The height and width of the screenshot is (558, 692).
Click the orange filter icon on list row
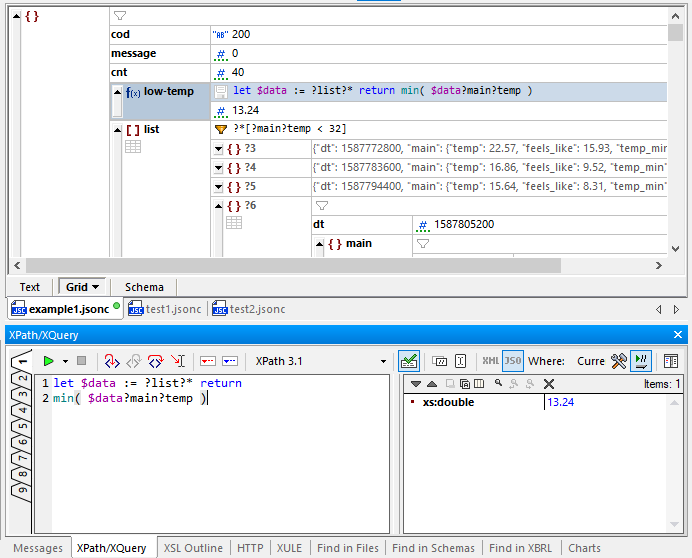220,129
